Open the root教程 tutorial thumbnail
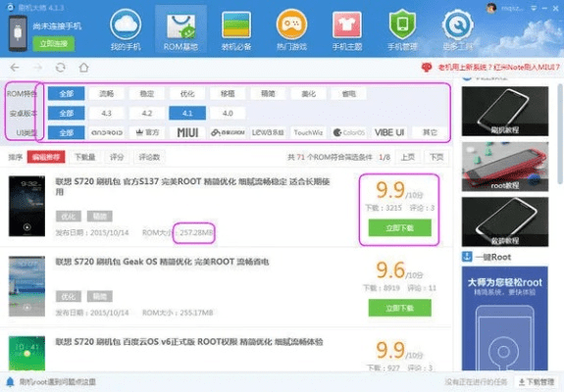This screenshot has width=564, height=392. click(505, 167)
